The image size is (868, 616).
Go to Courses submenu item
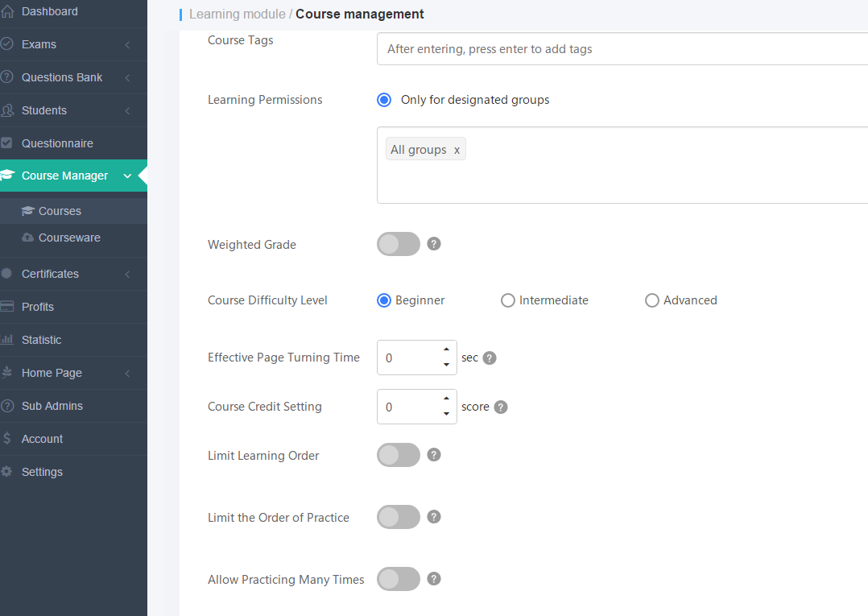tap(73, 211)
